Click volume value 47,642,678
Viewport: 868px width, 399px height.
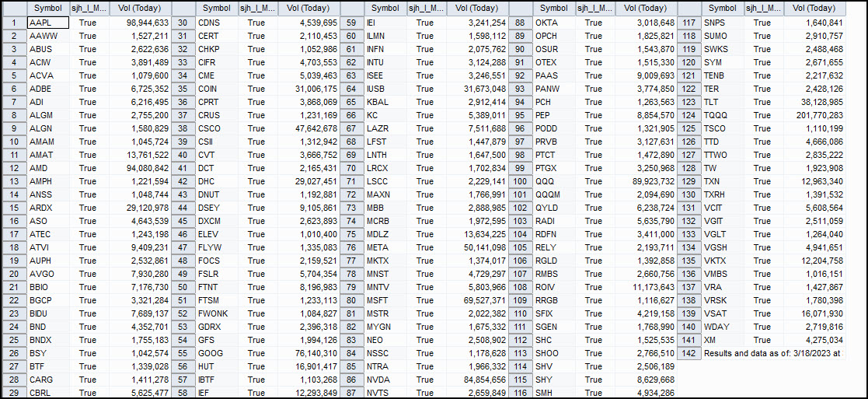pyautogui.click(x=309, y=128)
